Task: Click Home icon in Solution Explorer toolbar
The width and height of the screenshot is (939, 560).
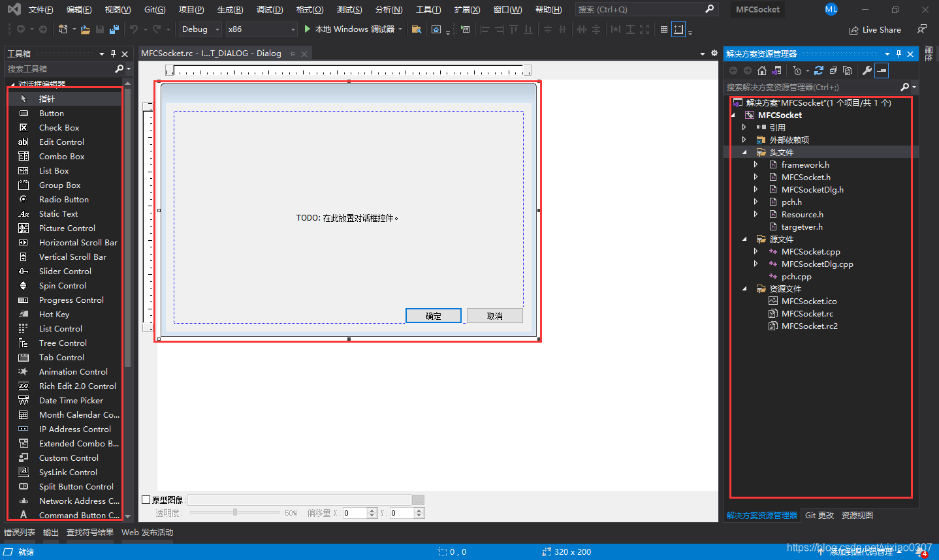Action: [x=762, y=70]
